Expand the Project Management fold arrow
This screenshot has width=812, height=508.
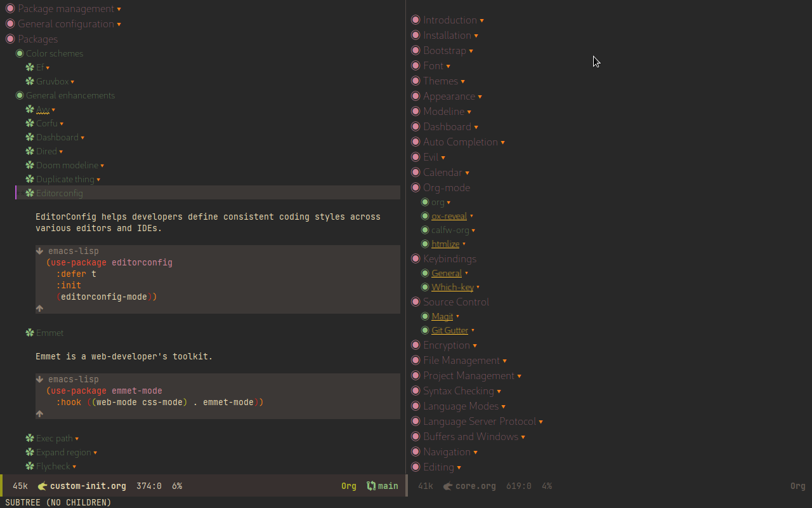coord(519,377)
